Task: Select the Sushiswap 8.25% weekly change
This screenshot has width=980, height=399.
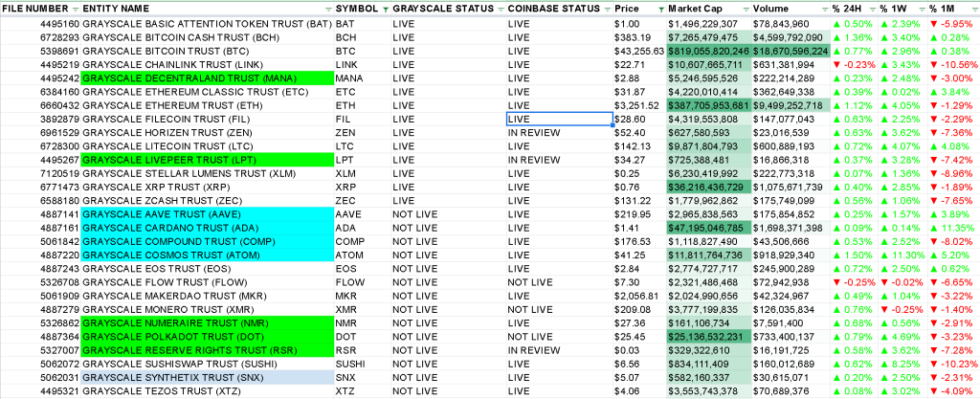Action: (x=902, y=364)
